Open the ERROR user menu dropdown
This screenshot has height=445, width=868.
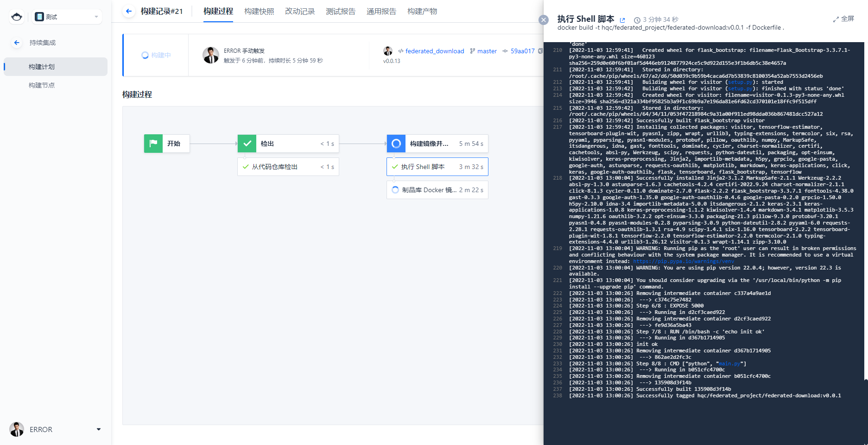pyautogui.click(x=98, y=429)
